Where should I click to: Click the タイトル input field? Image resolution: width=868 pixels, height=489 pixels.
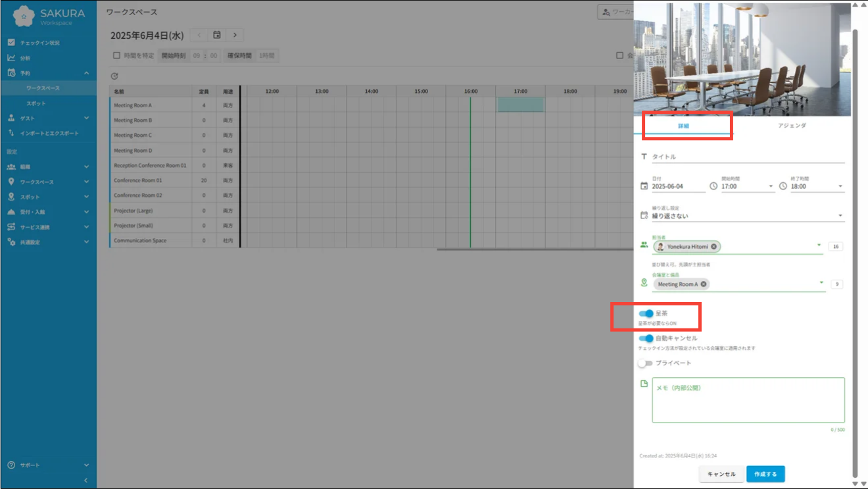[x=747, y=157]
